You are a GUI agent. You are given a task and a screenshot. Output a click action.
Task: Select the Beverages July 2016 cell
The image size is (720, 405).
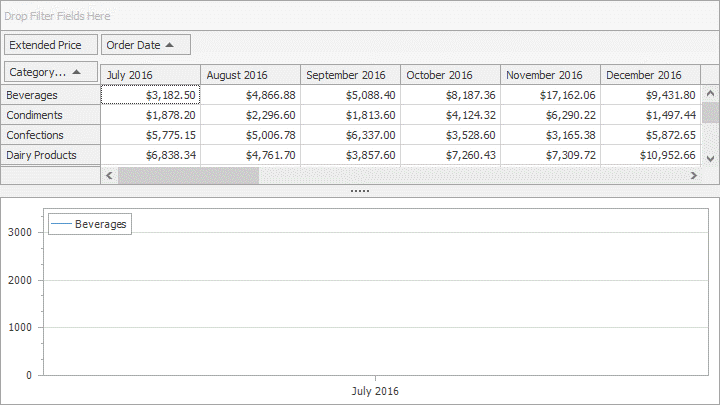150,95
